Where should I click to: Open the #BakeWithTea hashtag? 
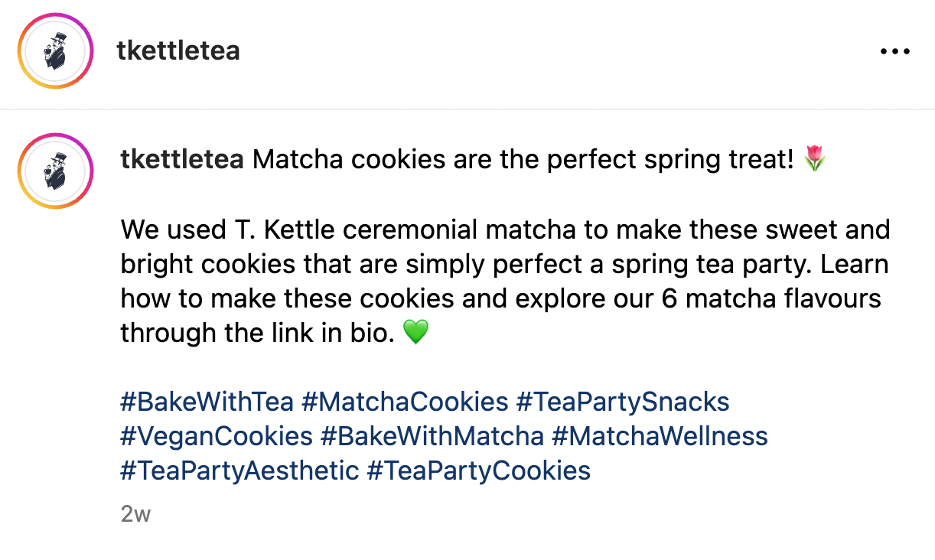[207, 402]
